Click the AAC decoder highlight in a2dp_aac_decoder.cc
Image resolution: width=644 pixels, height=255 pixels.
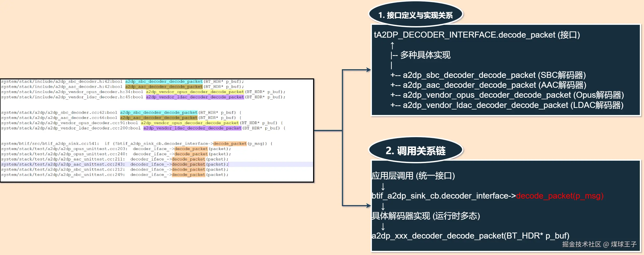click(158, 118)
